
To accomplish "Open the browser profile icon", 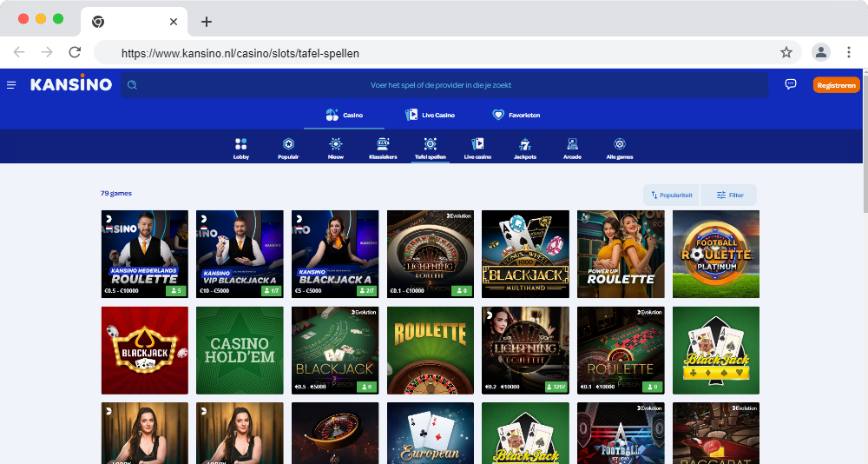I will [x=821, y=52].
